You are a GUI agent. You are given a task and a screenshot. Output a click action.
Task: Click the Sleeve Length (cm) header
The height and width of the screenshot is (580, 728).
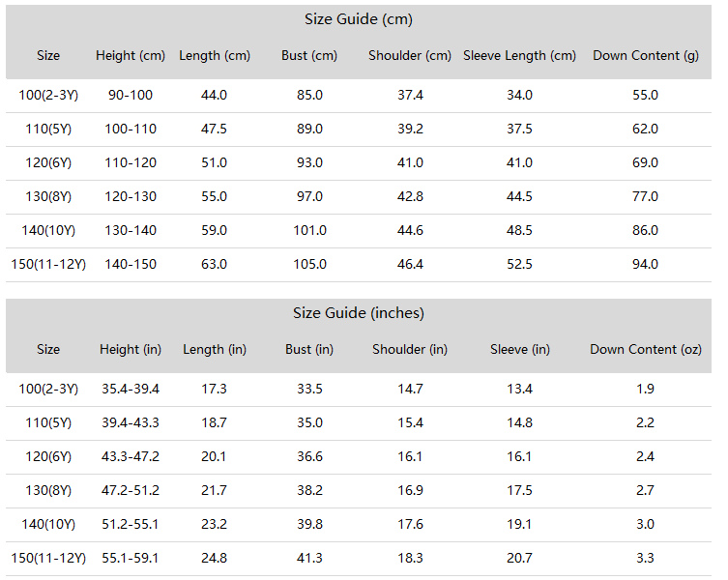pos(519,56)
